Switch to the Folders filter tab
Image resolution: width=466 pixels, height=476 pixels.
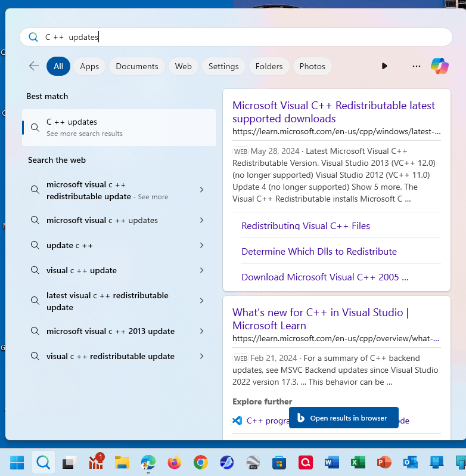[269, 66]
